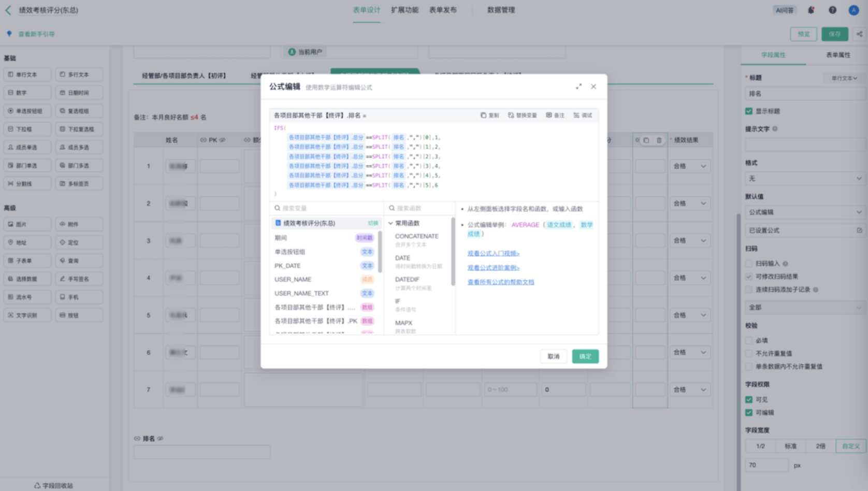Image resolution: width=868 pixels, height=491 pixels.
Task: Add a 文字识别 field
Action: click(27, 315)
